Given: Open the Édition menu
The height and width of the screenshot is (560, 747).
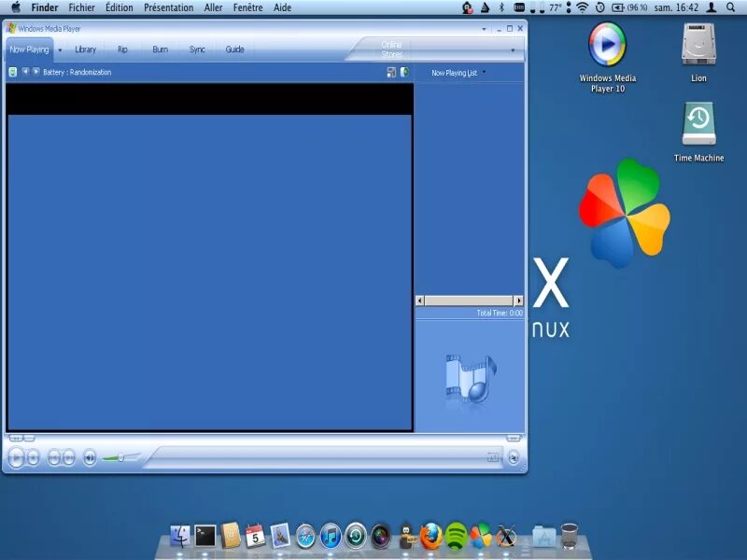Looking at the screenshot, I should tap(120, 7).
